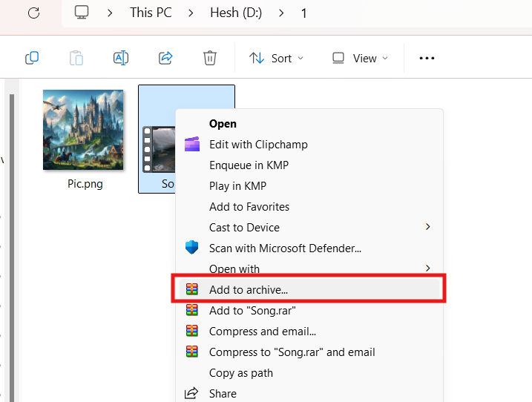The width and height of the screenshot is (532, 402).
Task: Click the Pic.png file name
Action: click(85, 183)
